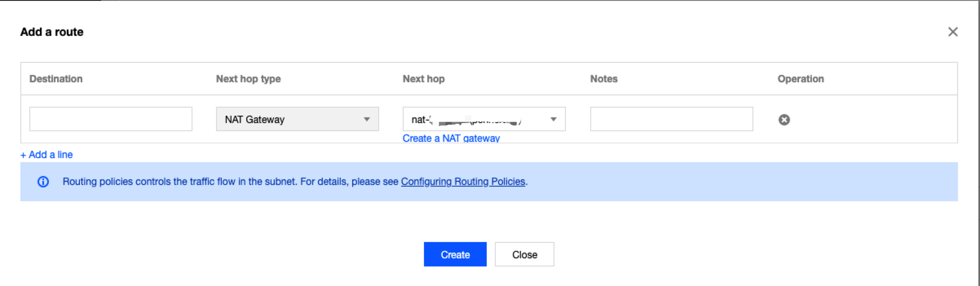Screen dimensions: 980x286
Task: Open the Configuring Routing Policies link
Action: [463, 182]
